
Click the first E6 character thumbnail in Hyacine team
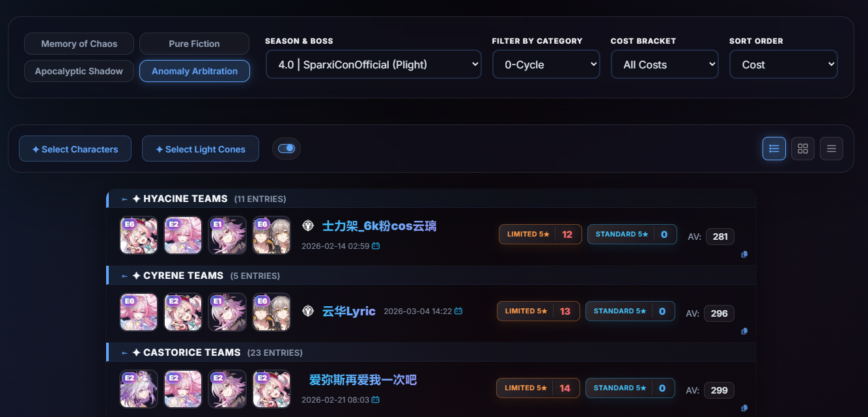click(x=139, y=235)
